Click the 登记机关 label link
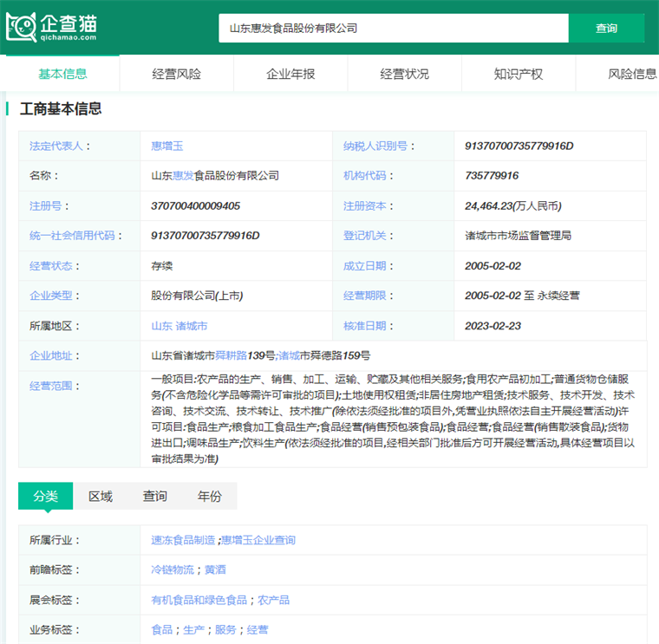Screen dimensions: 659x644 [364, 235]
